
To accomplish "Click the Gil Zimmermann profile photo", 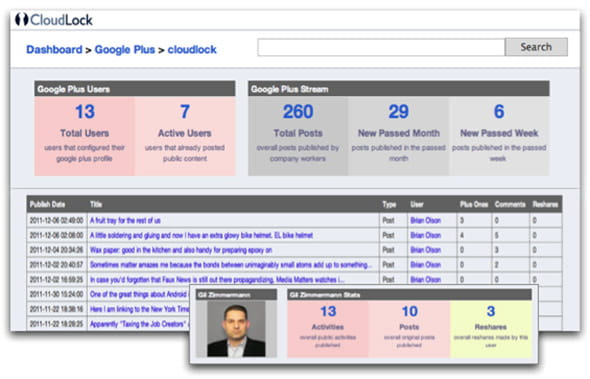I will coord(236,329).
